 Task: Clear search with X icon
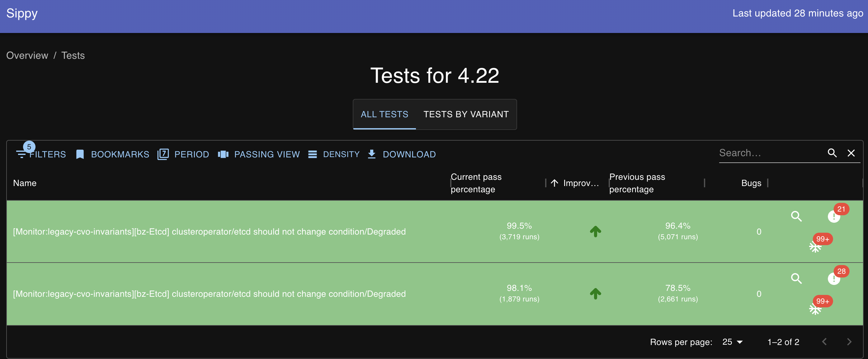[x=851, y=153]
